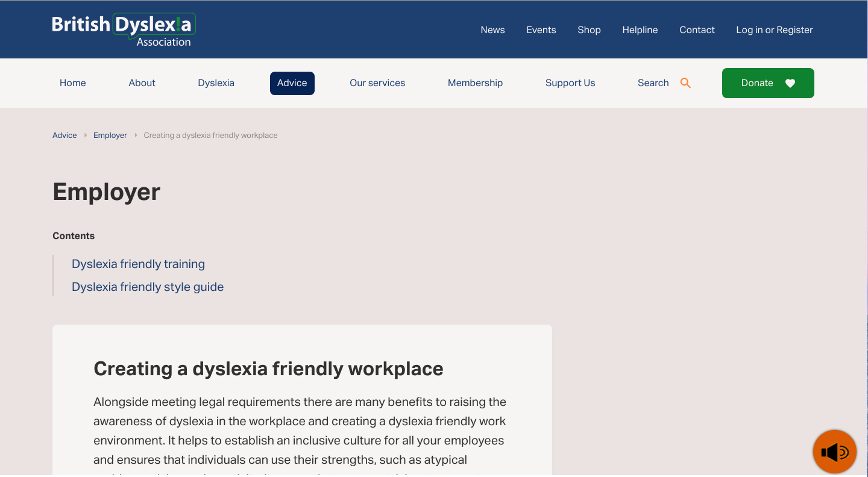
Task: Open Dyslexia friendly training from Contents
Action: coord(138,264)
